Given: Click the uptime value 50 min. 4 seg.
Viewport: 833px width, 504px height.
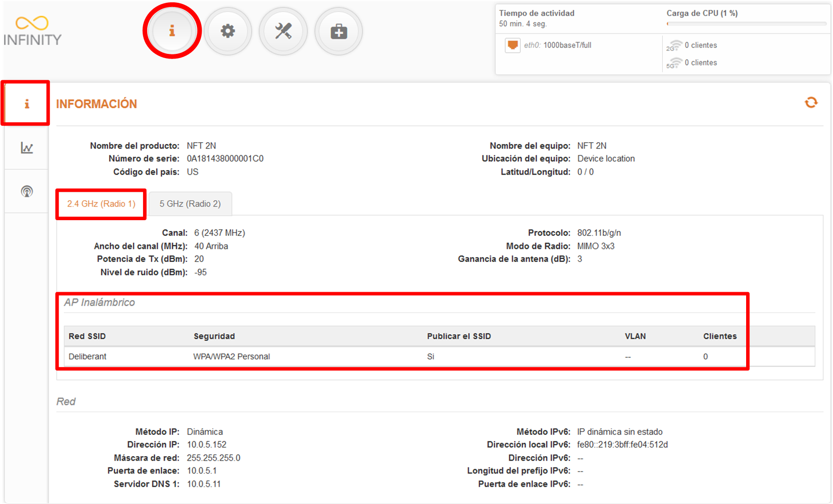Looking at the screenshot, I should (x=523, y=24).
